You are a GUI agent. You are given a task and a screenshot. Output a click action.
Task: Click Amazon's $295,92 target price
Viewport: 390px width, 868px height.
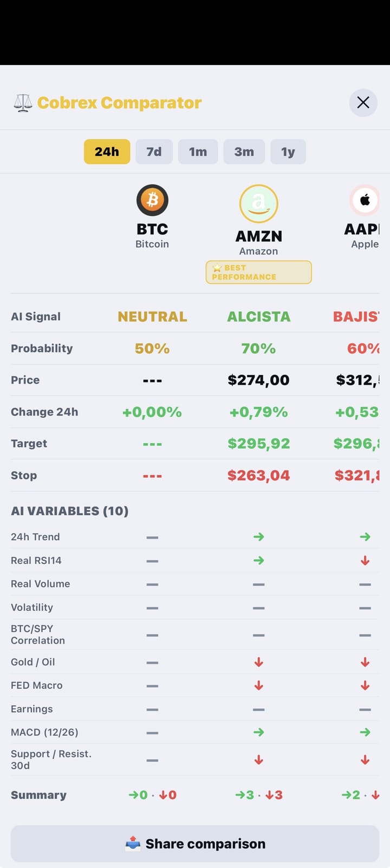pos(259,444)
